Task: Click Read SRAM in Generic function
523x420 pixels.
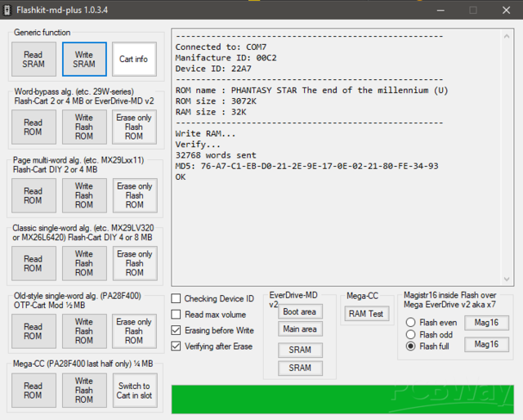Action: (x=34, y=59)
